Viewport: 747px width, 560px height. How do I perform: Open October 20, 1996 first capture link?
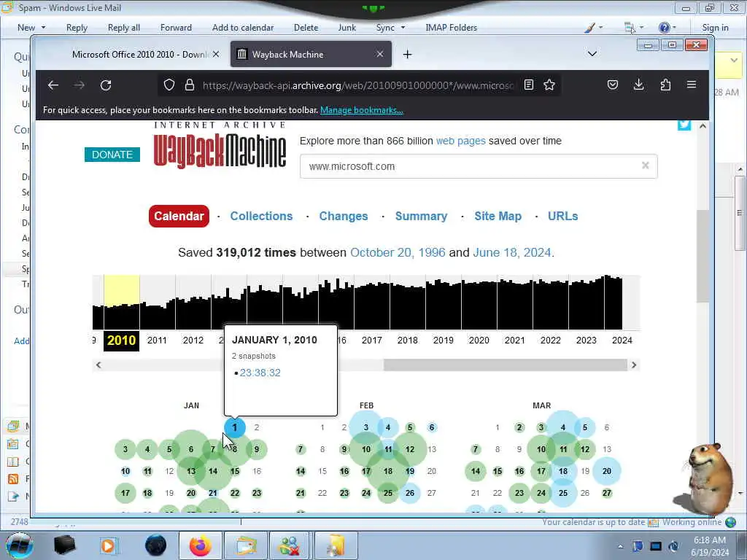398,252
